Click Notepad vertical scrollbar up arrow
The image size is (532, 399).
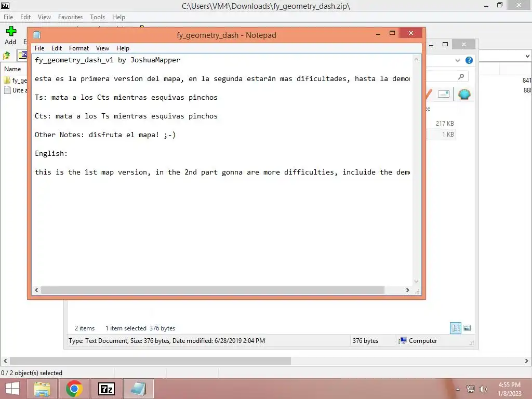click(x=416, y=60)
